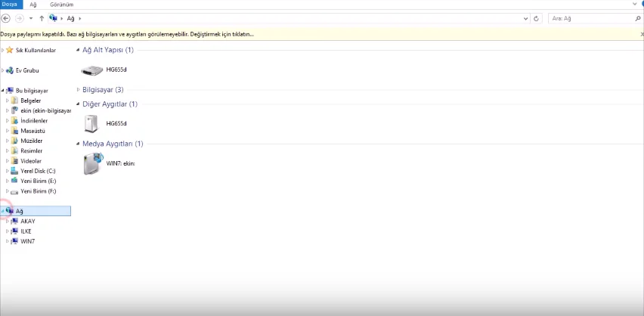Screen dimensions: 644x316
Task: Open the recent locations dropdown arrow
Action: coord(31,18)
